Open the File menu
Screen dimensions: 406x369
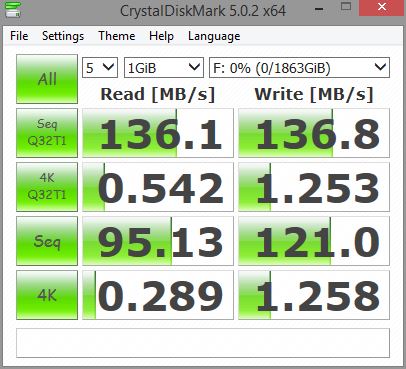click(x=19, y=36)
